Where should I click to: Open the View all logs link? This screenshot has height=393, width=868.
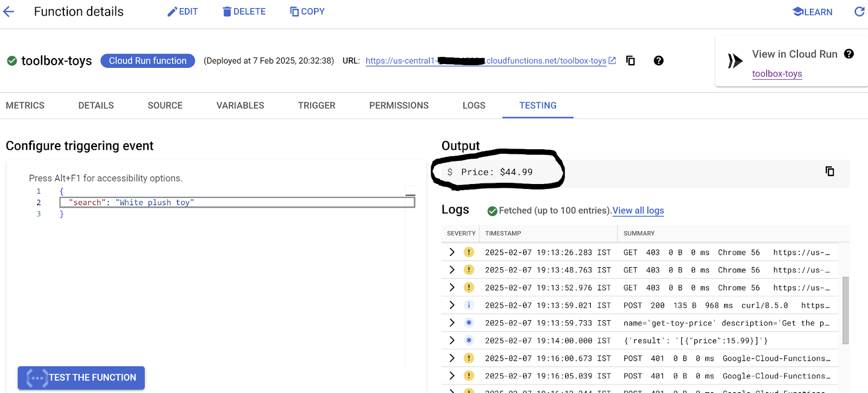point(638,211)
